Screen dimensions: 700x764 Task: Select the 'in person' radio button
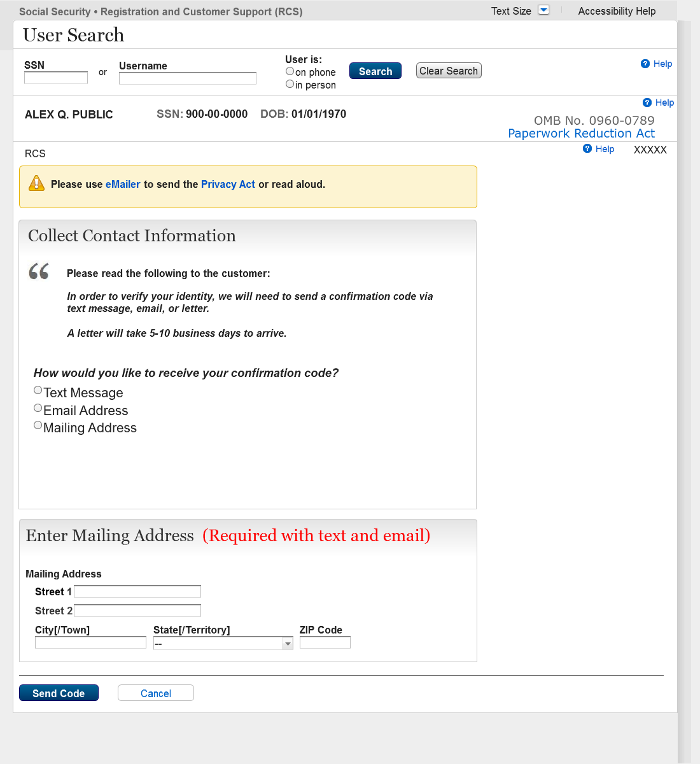pyautogui.click(x=290, y=84)
